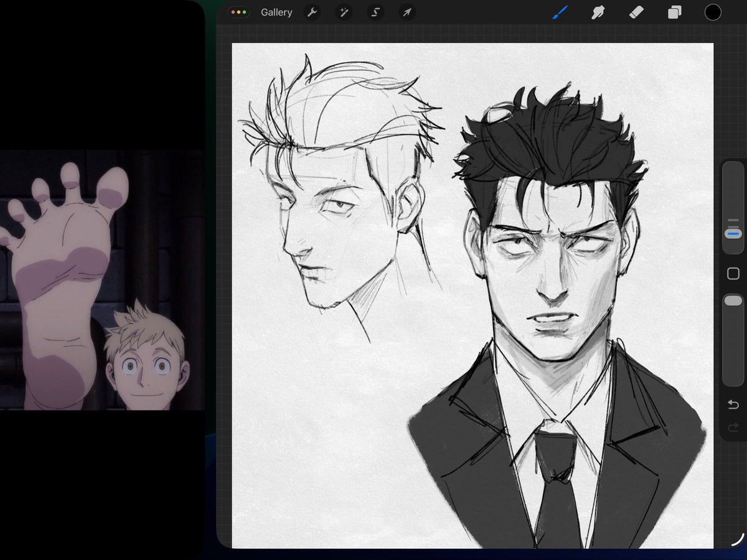This screenshot has height=560, width=747.
Task: Open the Adjustments magic wand menu
Action: (x=344, y=12)
